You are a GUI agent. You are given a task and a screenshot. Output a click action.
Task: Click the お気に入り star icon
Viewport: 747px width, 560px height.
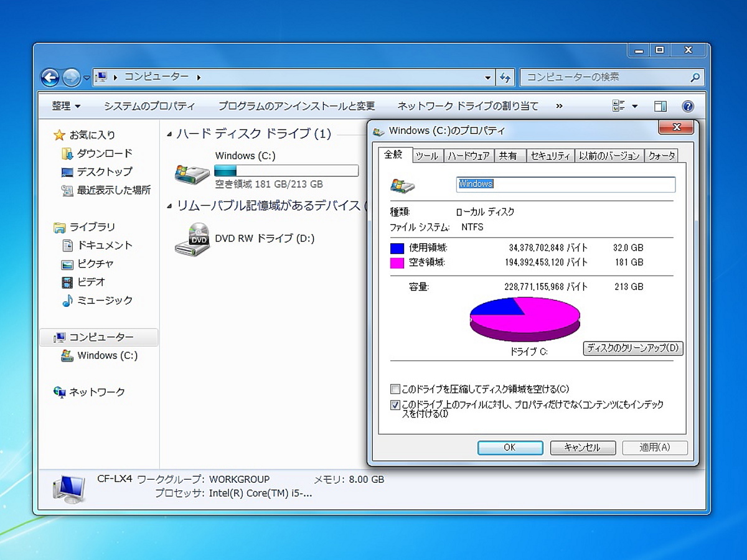[x=59, y=135]
